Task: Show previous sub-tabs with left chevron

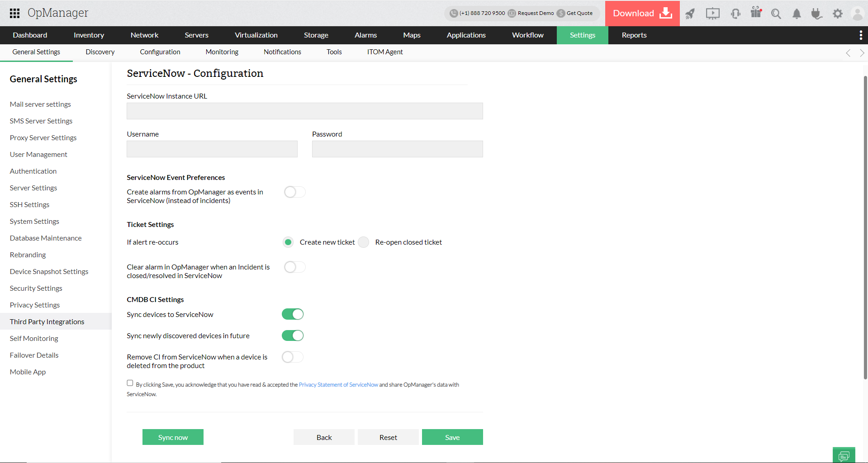Action: [x=848, y=53]
